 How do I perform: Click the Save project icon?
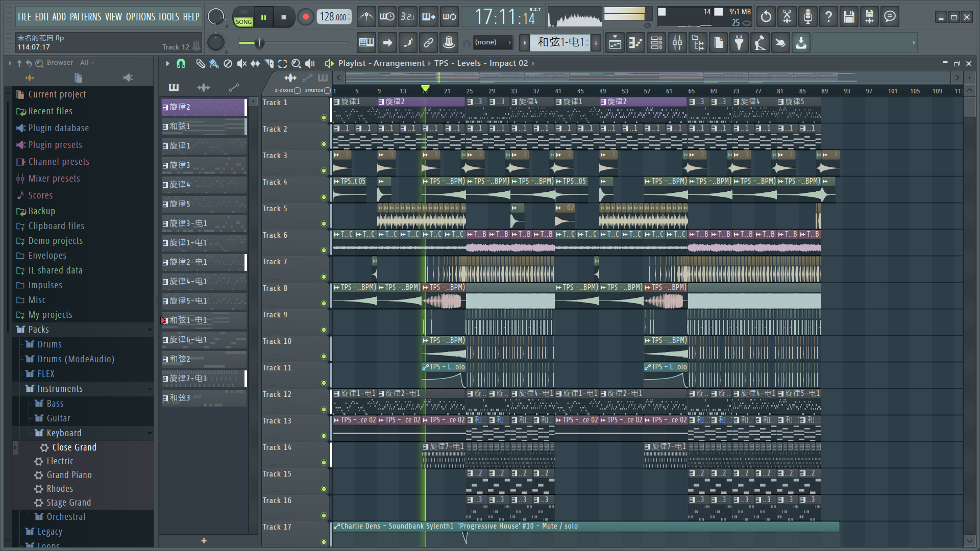pyautogui.click(x=849, y=17)
